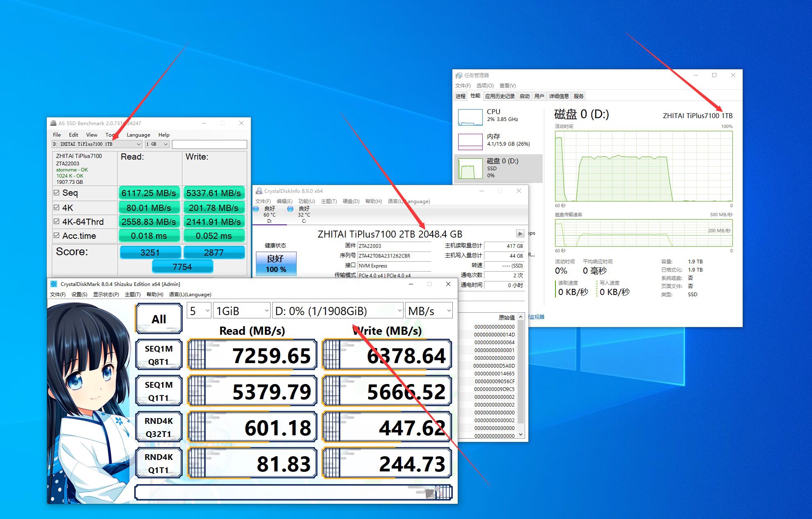Click CrystalDiskInfo SMART list scrollbar down arrow
Screen dimensions: 812x519
click(521, 434)
